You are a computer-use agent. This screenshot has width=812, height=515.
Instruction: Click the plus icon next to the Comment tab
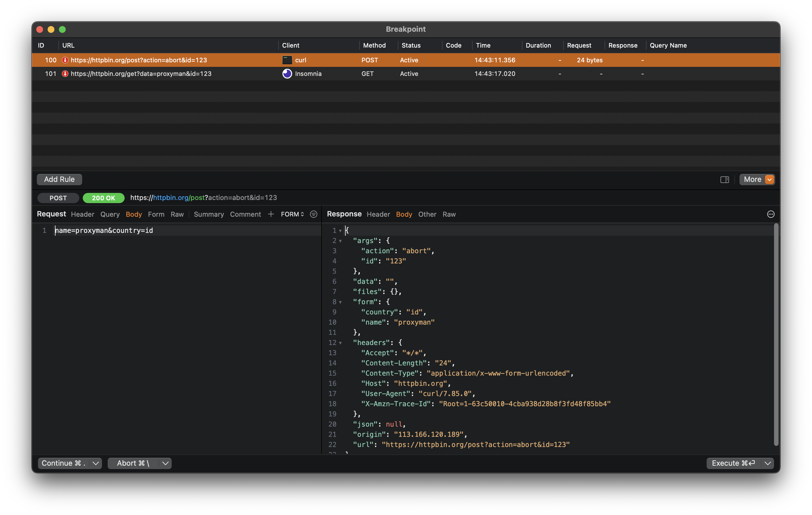coord(271,214)
